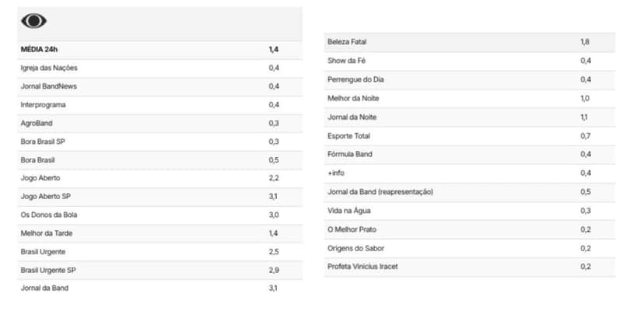
Task: Click the Esporte Total entry
Action: click(x=470, y=136)
